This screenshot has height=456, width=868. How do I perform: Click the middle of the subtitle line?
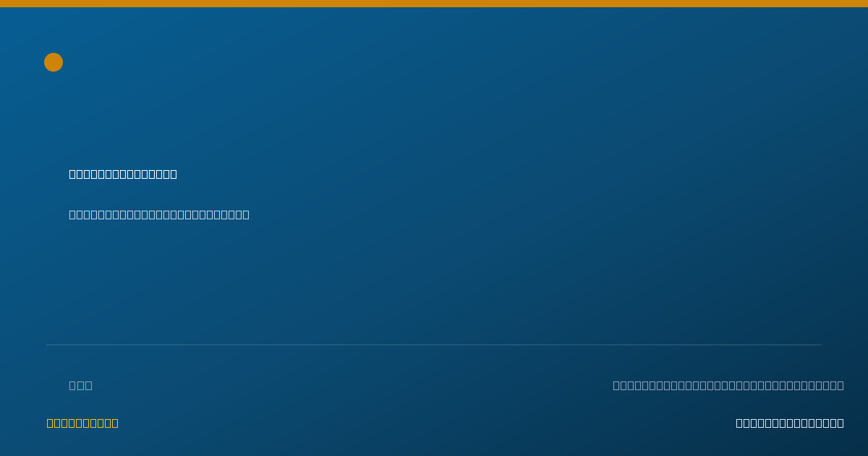pyautogui.click(x=159, y=214)
